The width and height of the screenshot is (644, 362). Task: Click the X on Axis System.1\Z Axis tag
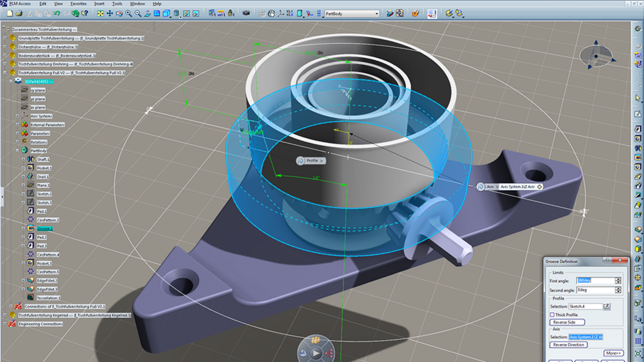click(539, 187)
